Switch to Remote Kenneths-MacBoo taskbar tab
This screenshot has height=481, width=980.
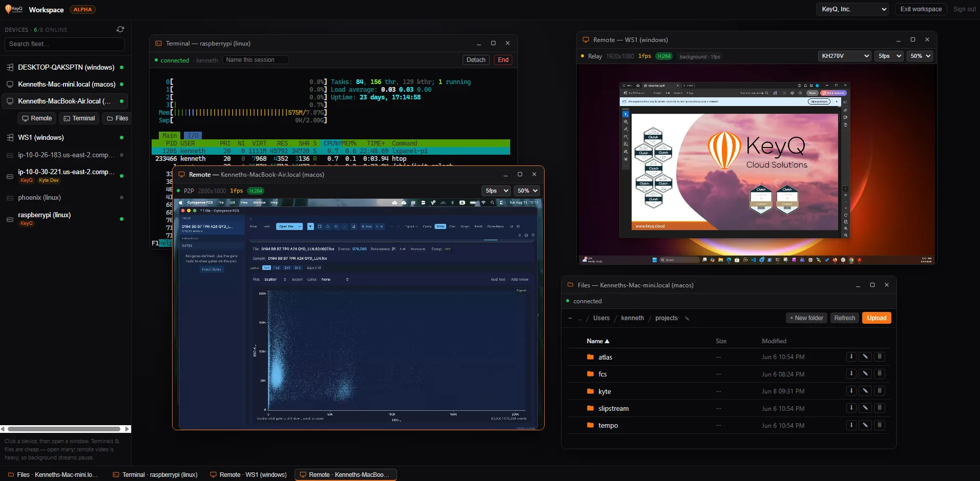345,475
